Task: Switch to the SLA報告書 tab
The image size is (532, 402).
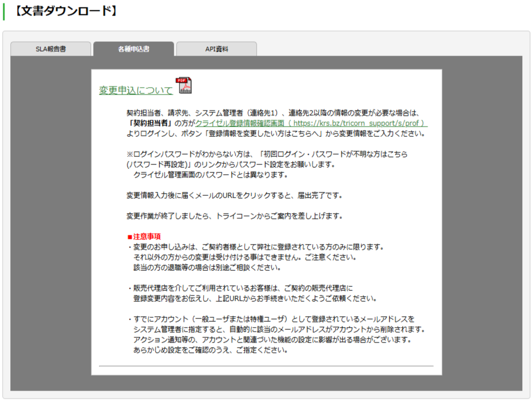Action: (50, 49)
